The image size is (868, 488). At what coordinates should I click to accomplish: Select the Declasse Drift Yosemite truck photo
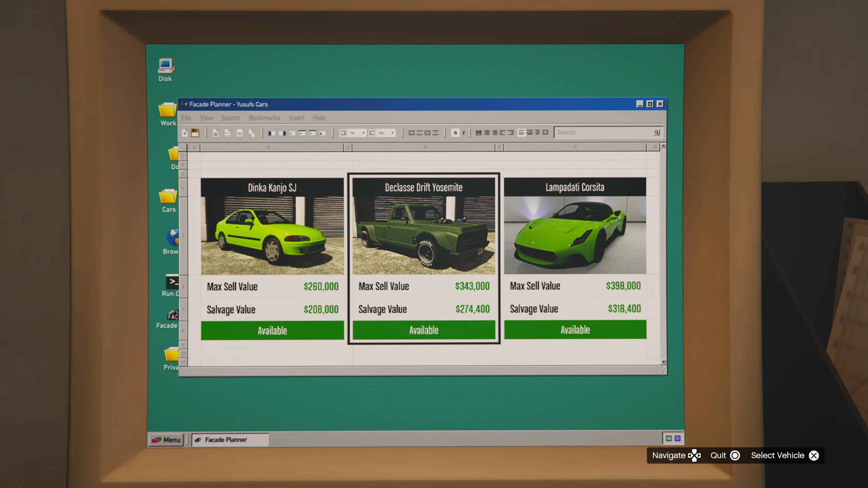pos(424,235)
